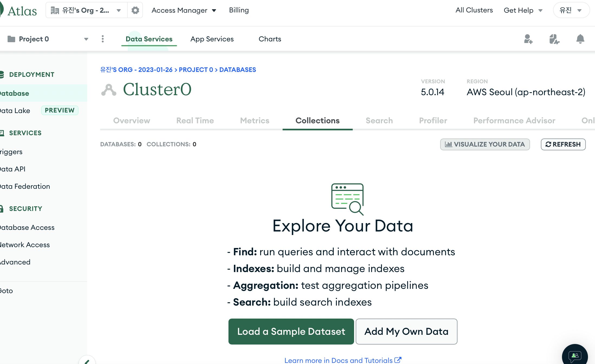
Task: Open the Performance Advisor tab
Action: point(514,121)
